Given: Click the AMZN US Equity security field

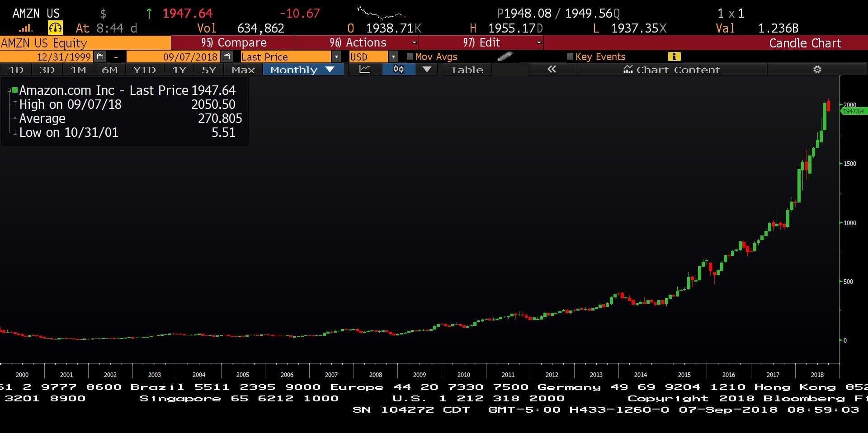Looking at the screenshot, I should coord(85,43).
